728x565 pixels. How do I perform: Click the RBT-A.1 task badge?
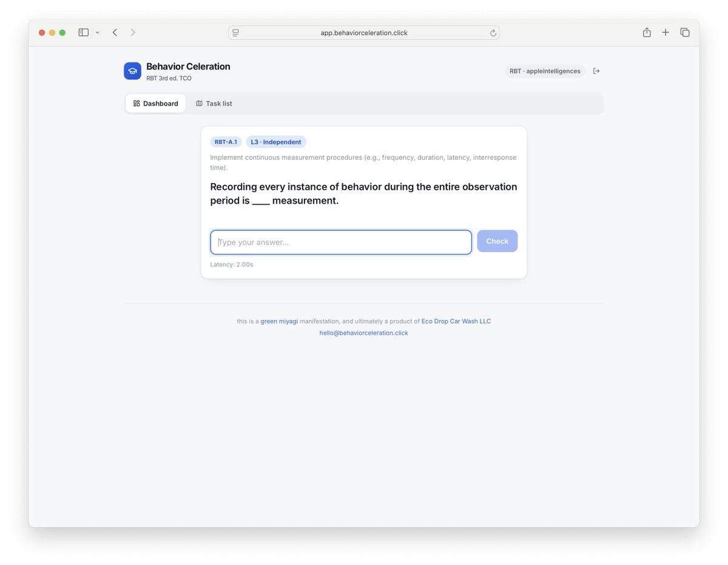pyautogui.click(x=226, y=142)
